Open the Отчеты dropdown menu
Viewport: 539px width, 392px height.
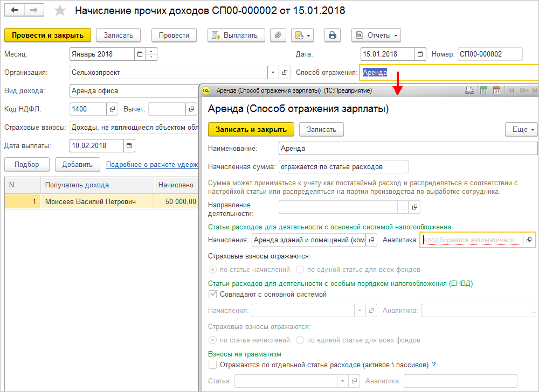(x=376, y=36)
